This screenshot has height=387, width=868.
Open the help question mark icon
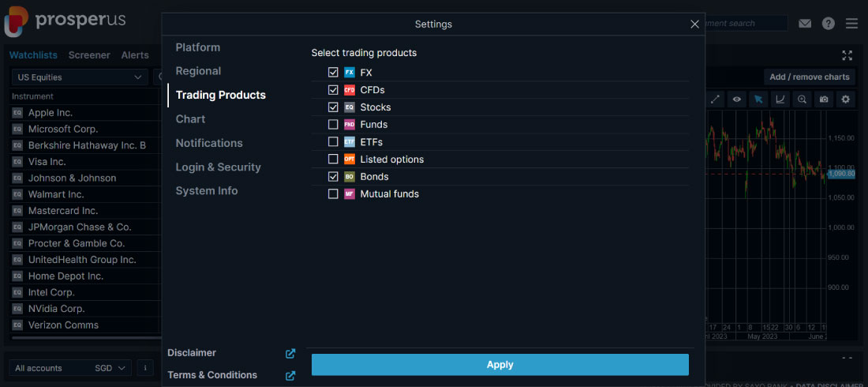(828, 23)
